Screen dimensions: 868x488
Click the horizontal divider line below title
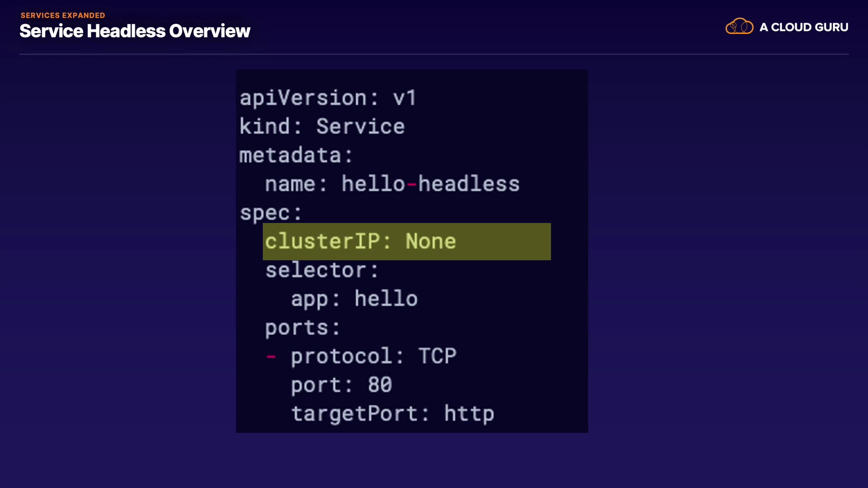click(x=434, y=54)
